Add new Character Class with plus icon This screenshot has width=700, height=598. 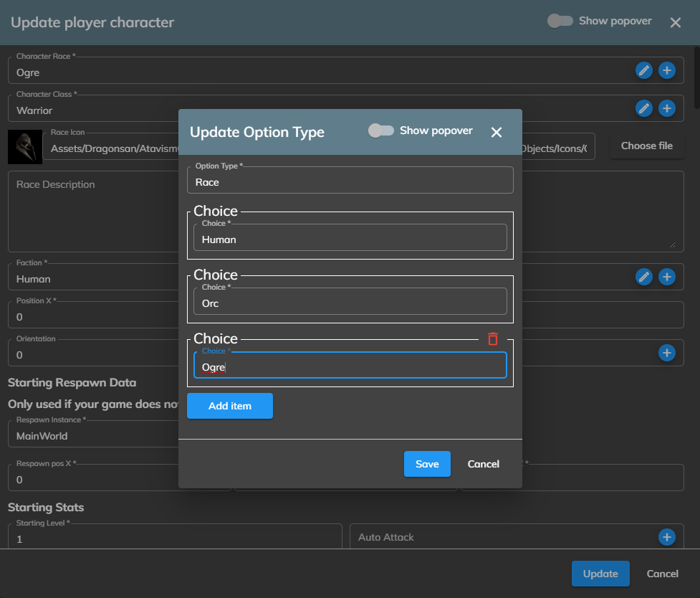667,108
